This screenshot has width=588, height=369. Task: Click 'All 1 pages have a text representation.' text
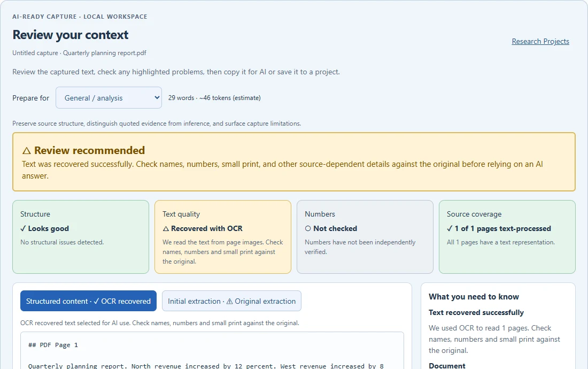coord(501,242)
